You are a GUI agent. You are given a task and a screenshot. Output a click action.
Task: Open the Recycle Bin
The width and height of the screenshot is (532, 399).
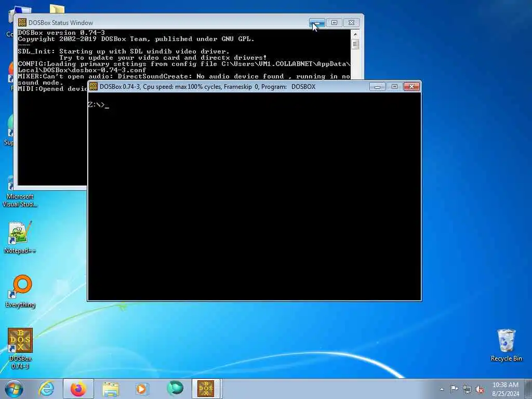[506, 345]
